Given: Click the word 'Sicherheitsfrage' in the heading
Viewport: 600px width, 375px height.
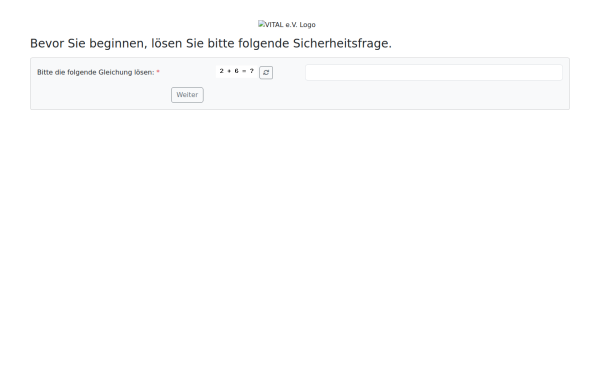Looking at the screenshot, I should 342,43.
